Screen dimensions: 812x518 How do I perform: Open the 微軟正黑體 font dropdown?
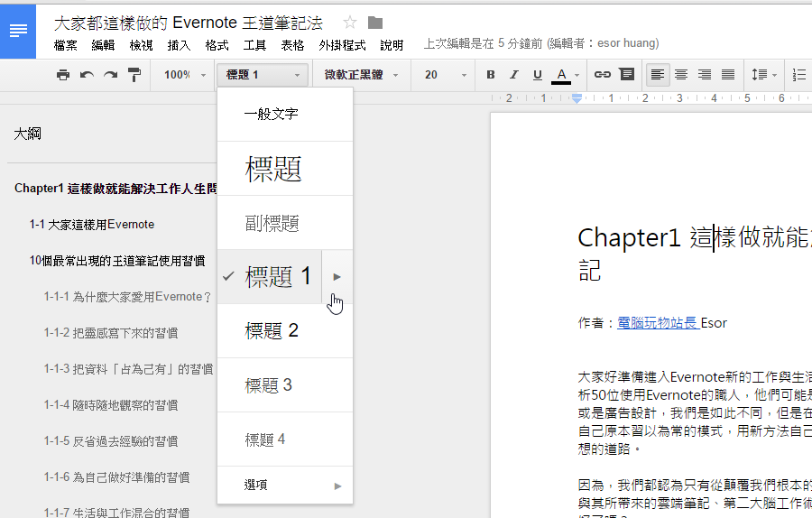pyautogui.click(x=361, y=75)
